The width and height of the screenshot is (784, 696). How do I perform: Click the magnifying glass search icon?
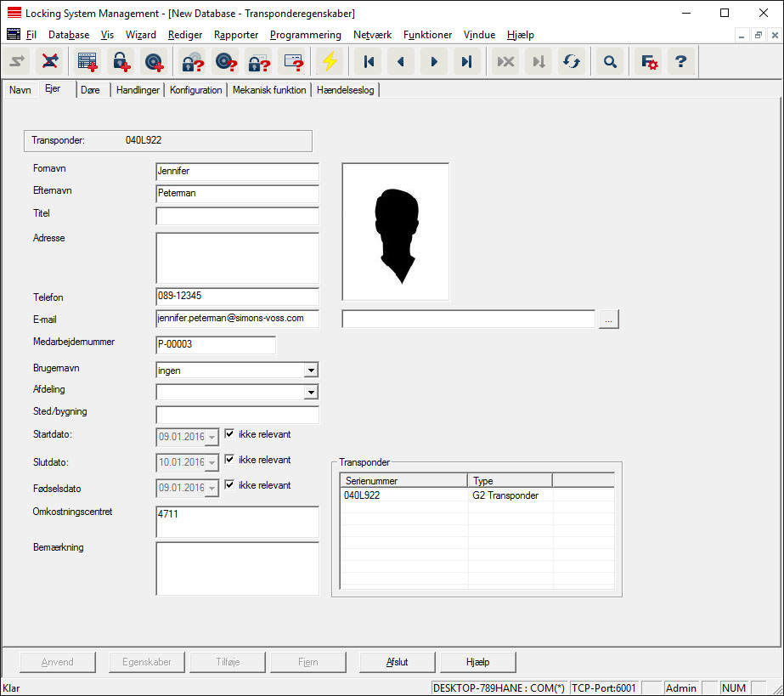click(x=609, y=62)
